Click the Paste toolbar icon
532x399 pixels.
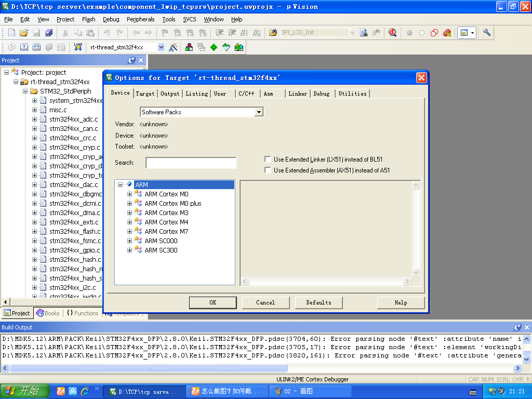point(90,33)
